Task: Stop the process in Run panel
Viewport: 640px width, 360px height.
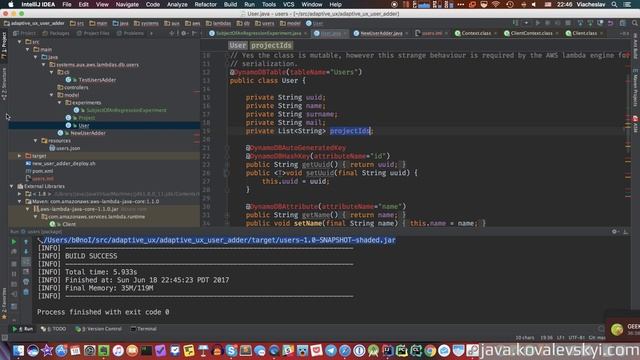Action: tap(14, 263)
